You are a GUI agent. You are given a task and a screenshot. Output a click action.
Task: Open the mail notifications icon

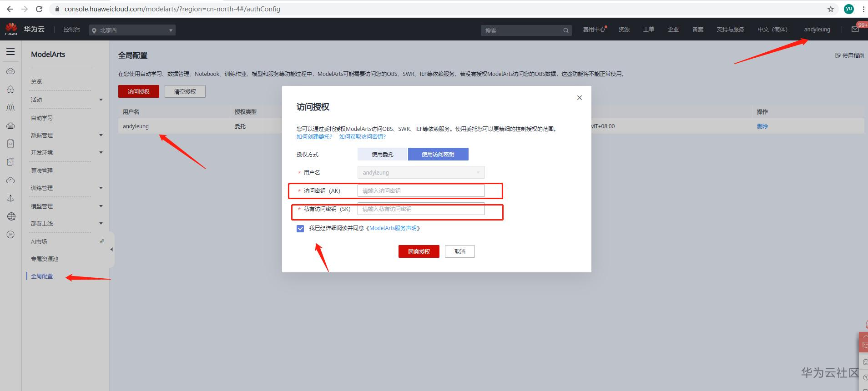855,30
